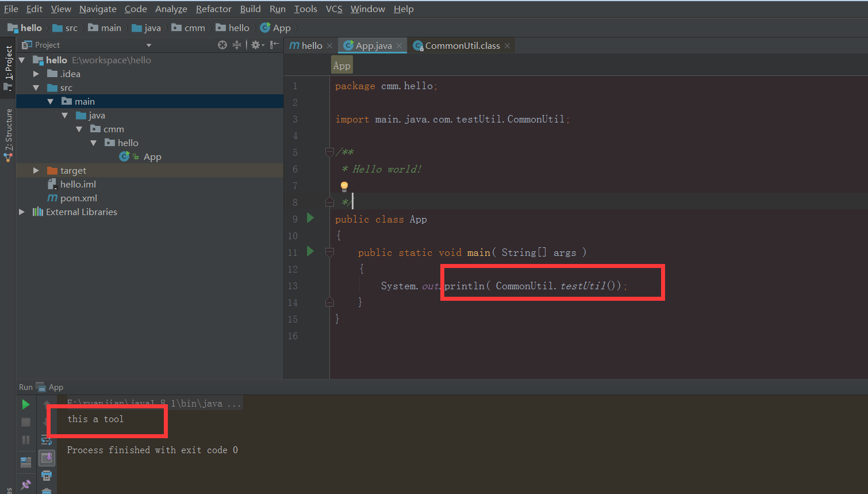Collapse the main folder in tree
Screen dimensions: 868x494
tap(51, 101)
